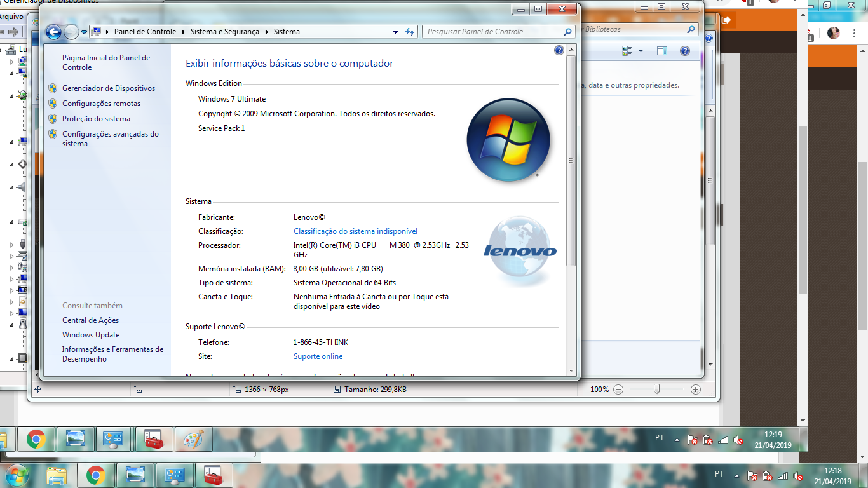Expand the view options dropdown arrow
This screenshot has height=488, width=868.
click(641, 51)
